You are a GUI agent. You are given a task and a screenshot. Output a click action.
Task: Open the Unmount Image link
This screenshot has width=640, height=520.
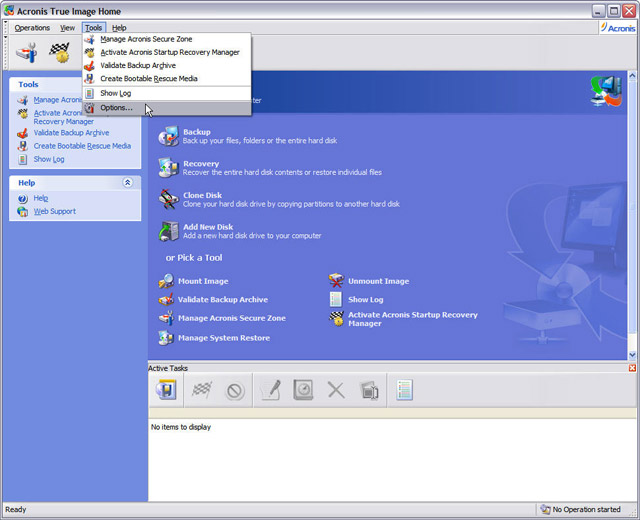click(378, 281)
